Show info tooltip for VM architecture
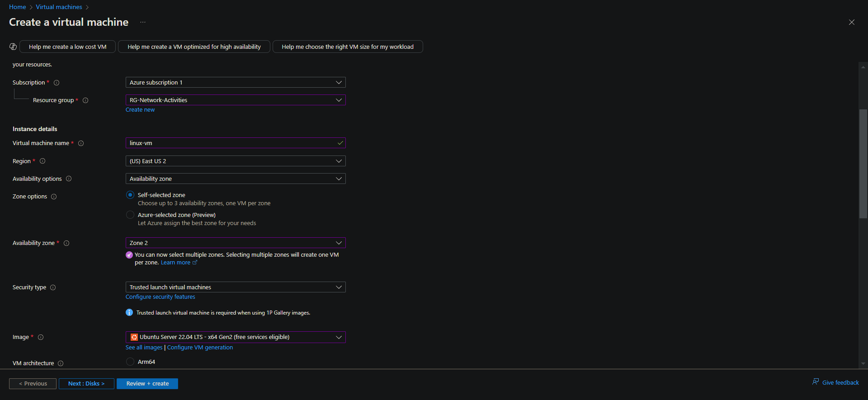The height and width of the screenshot is (400, 868). pos(61,363)
